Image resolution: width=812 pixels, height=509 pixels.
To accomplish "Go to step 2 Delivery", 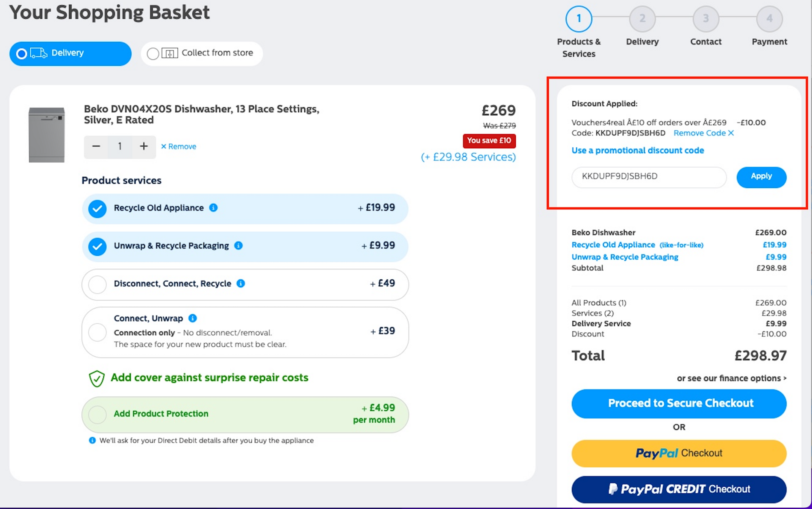I will [642, 19].
